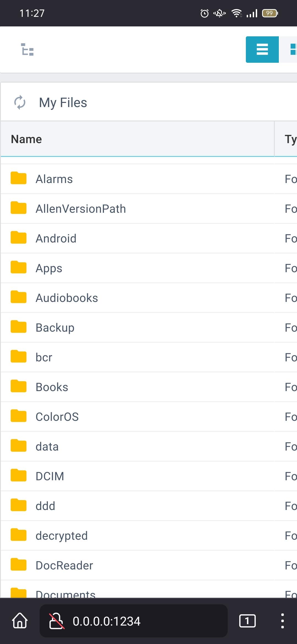Click the Backup folder icon
This screenshot has width=297, height=644.
[x=18, y=327]
